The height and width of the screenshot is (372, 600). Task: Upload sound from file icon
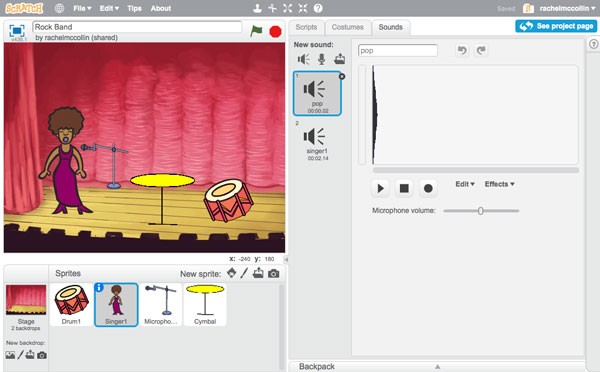pyautogui.click(x=339, y=59)
